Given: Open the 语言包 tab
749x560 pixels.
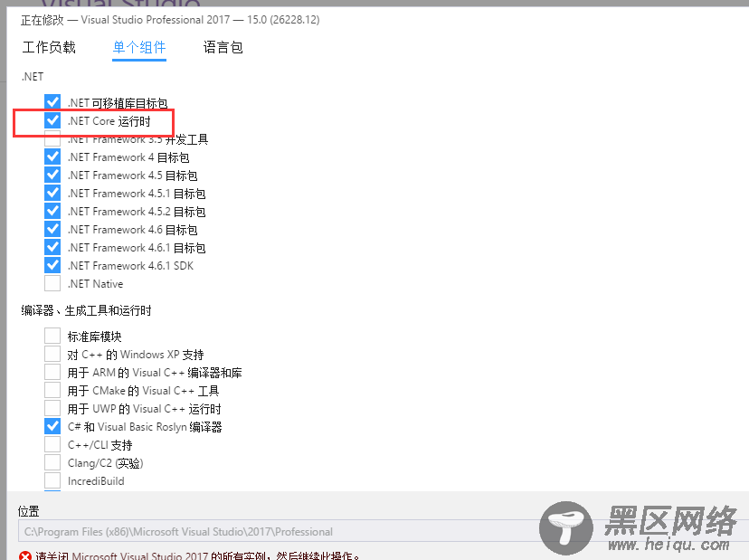Looking at the screenshot, I should (223, 47).
